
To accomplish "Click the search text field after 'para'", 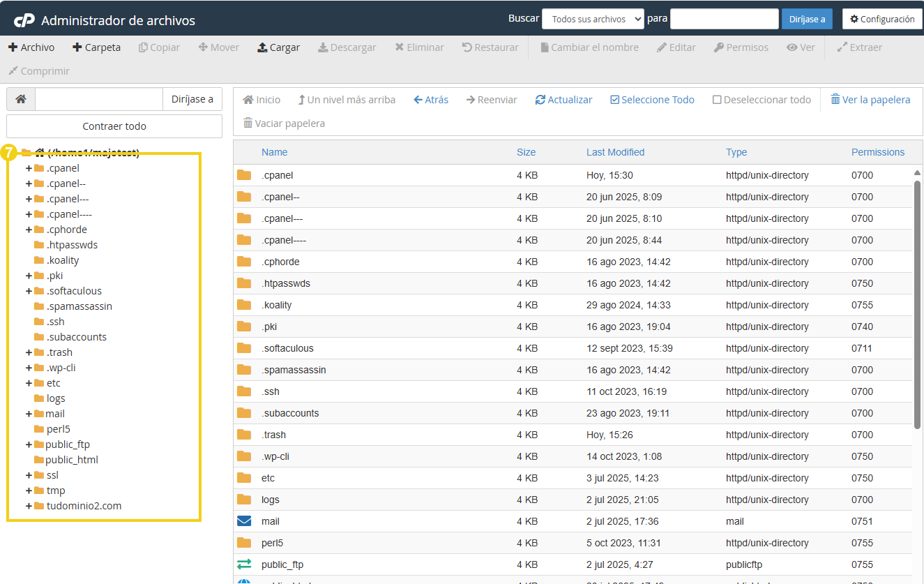I will click(x=724, y=19).
